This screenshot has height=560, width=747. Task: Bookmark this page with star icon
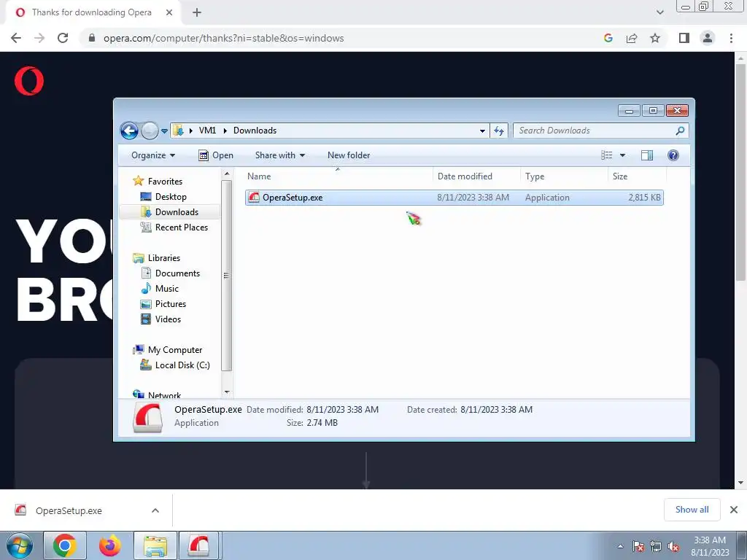(655, 38)
